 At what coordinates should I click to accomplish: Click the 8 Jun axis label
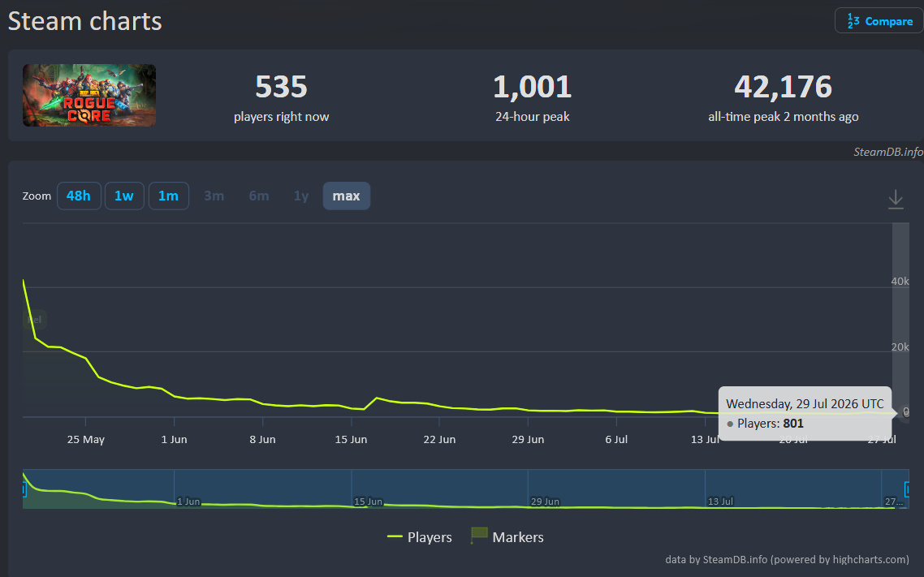click(262, 439)
